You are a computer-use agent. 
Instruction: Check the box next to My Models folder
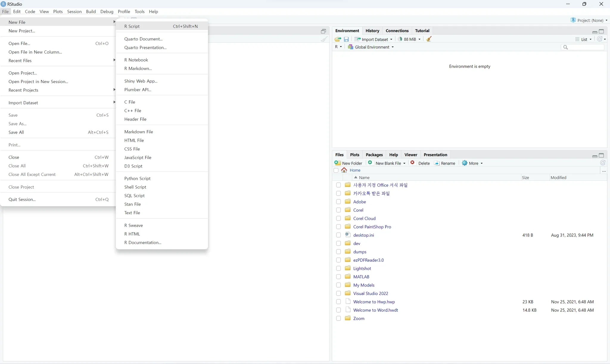pos(338,285)
